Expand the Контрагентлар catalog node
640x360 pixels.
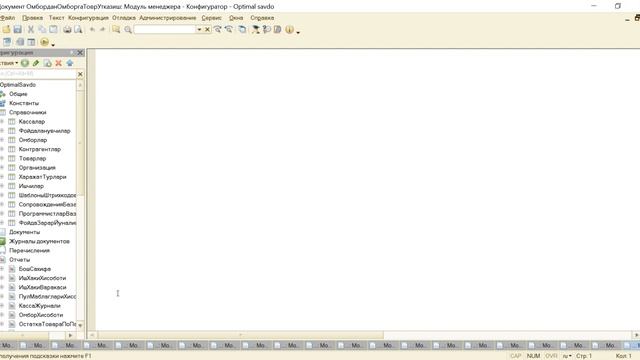(2, 149)
